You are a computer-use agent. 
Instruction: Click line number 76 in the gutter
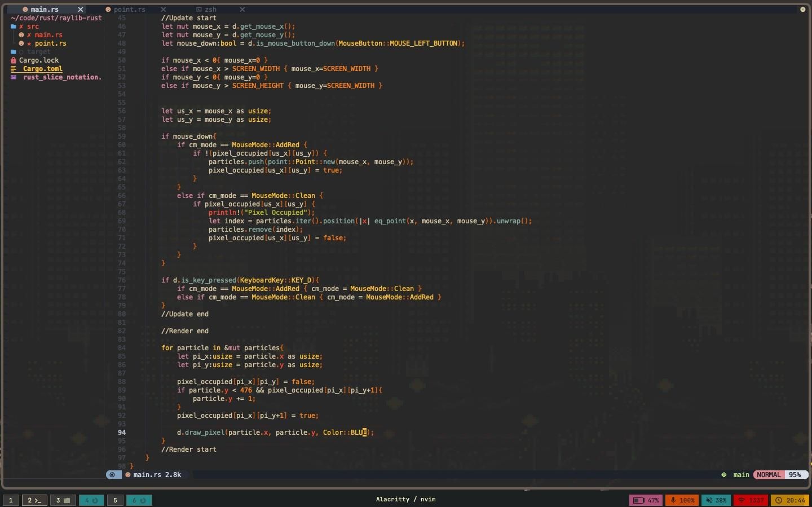click(122, 280)
